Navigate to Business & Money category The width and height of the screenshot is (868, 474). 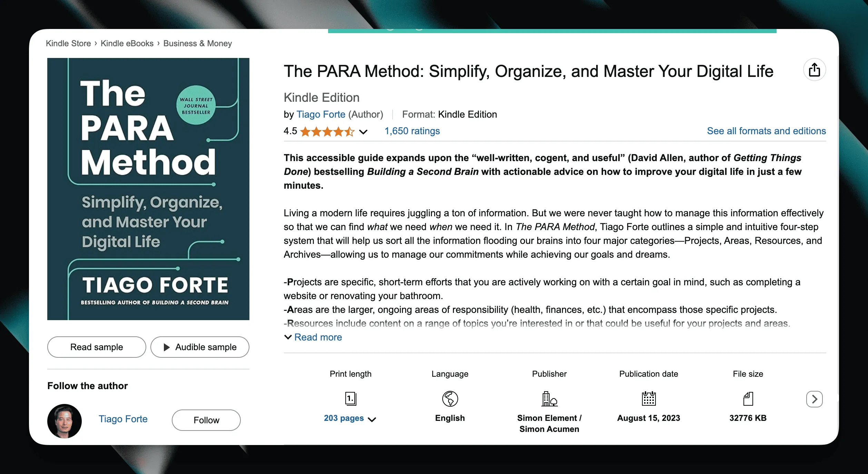[197, 43]
